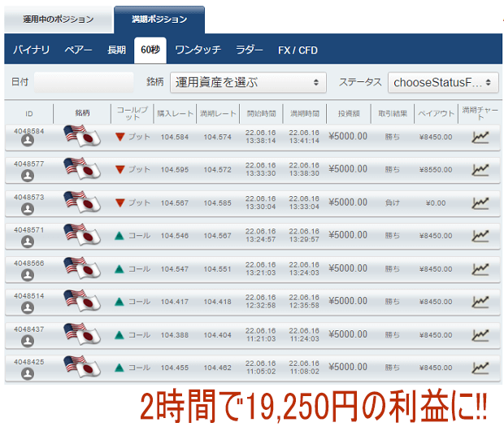The height and width of the screenshot is (427, 504).
Task: Click user icon under ID 4048584
Action: [x=28, y=141]
